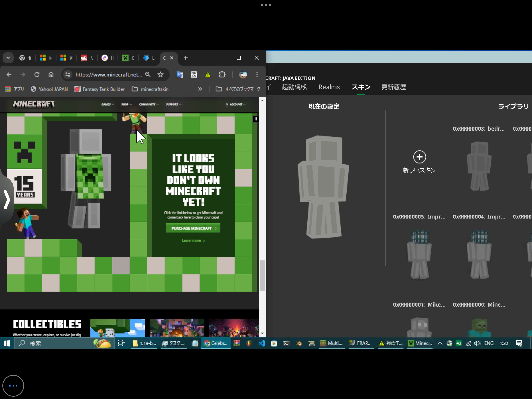
Task: Go to browser home page
Action: pyautogui.click(x=51, y=74)
